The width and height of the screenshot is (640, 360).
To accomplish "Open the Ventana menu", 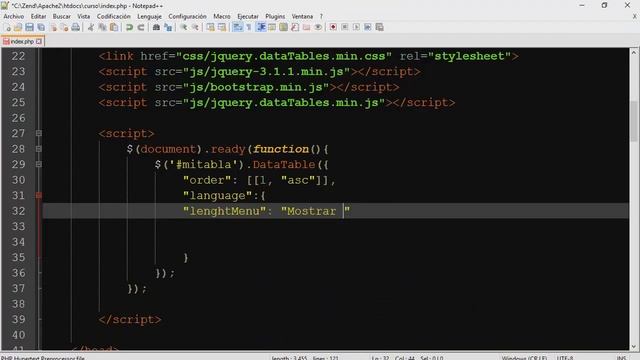I will click(x=302, y=16).
